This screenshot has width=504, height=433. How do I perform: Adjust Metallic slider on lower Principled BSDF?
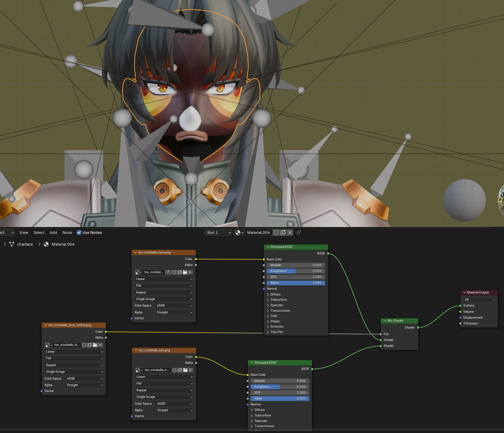[x=280, y=381]
